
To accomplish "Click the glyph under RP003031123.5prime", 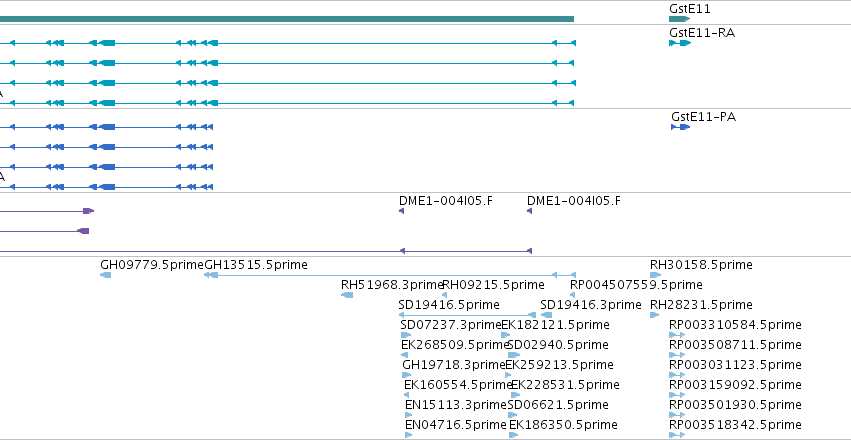I will click(677, 375).
